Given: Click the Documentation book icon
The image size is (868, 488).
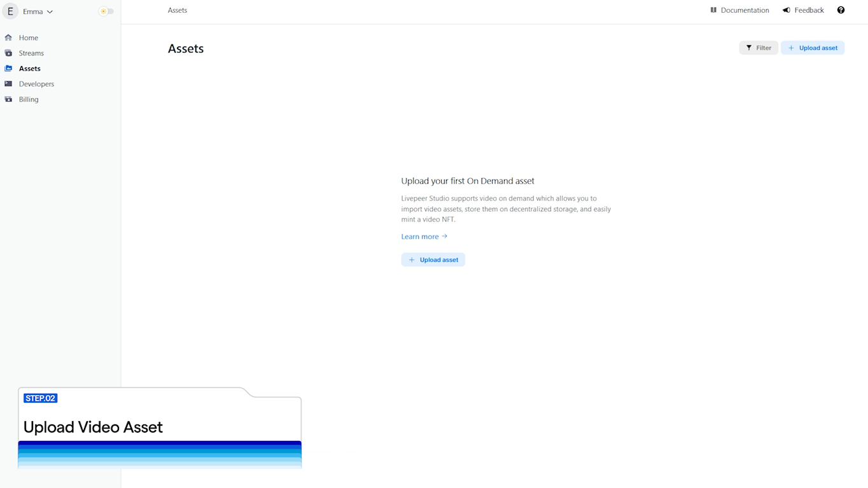Looking at the screenshot, I should [713, 10].
